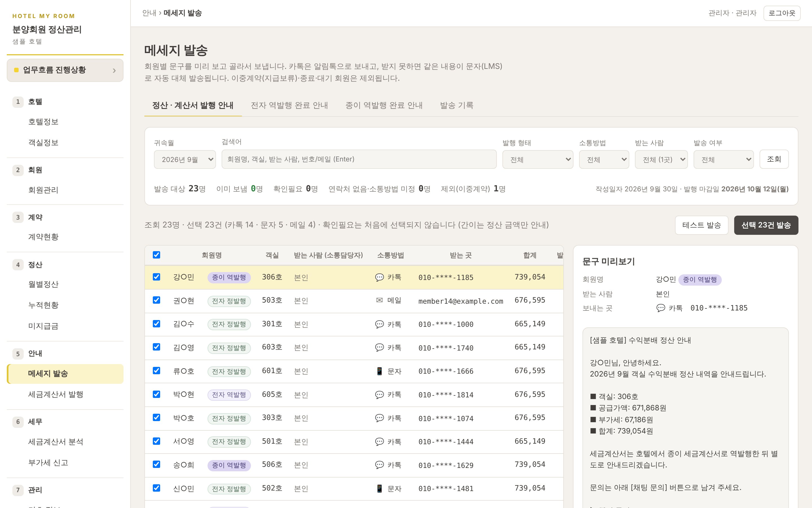Uncheck the checkbox for 류O호

[x=156, y=370]
